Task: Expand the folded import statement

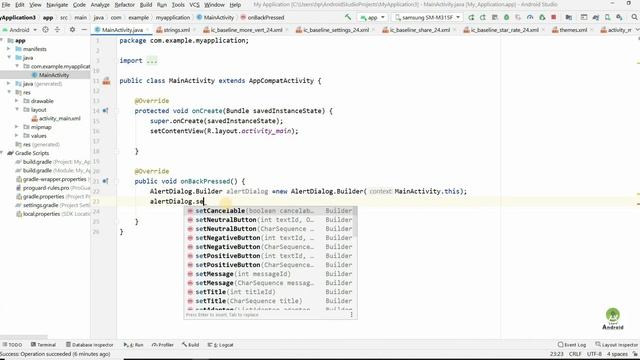Action: [x=152, y=61]
